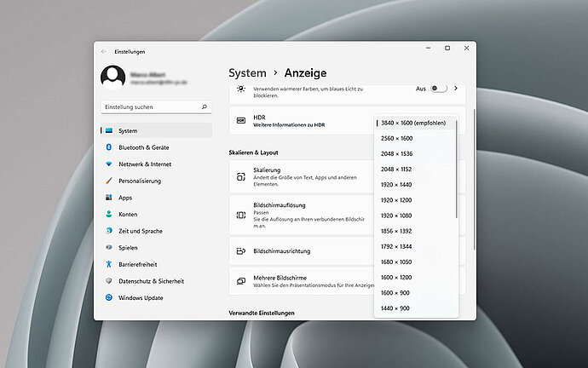Click the Einstellung suchen search field
This screenshot has width=588, height=368.
(156, 106)
